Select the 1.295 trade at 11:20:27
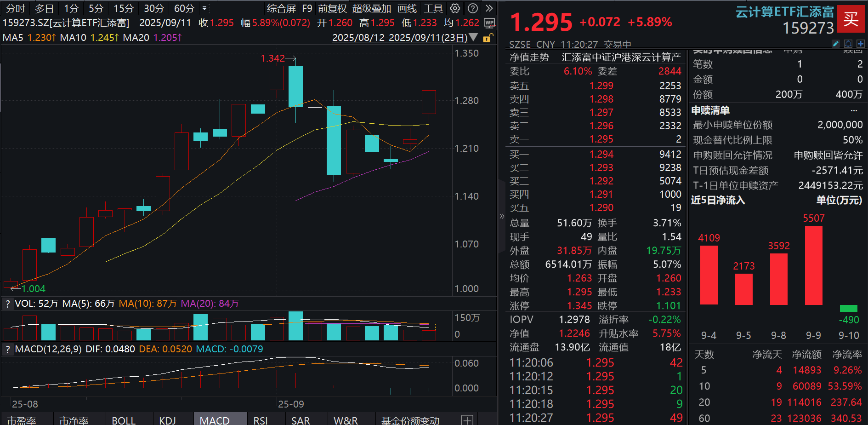 (x=600, y=418)
